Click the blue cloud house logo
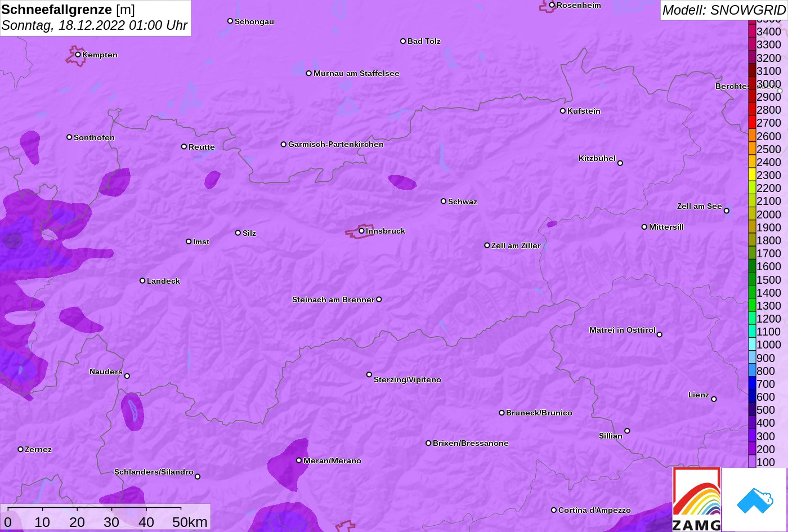Image resolution: width=788 pixels, height=532 pixels. [x=754, y=499]
